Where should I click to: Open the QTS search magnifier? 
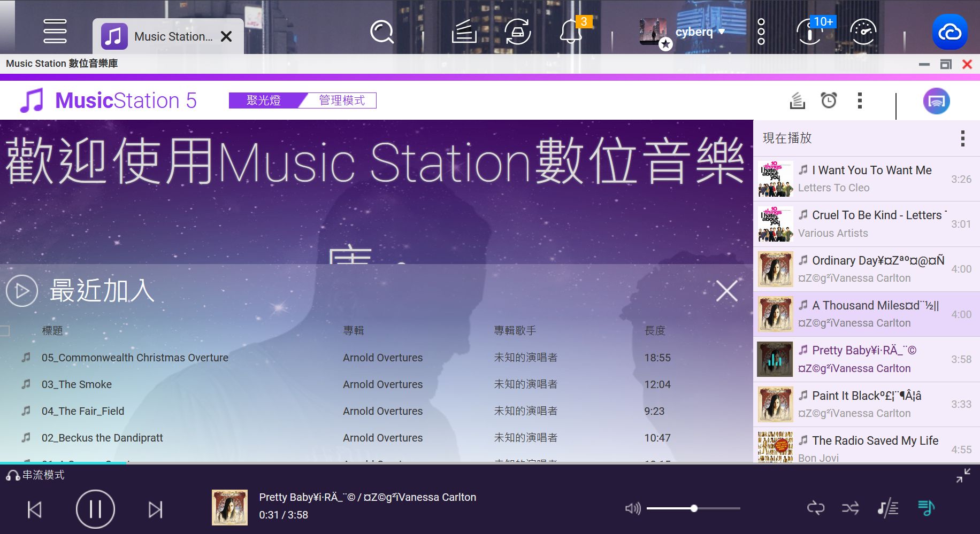point(382,32)
